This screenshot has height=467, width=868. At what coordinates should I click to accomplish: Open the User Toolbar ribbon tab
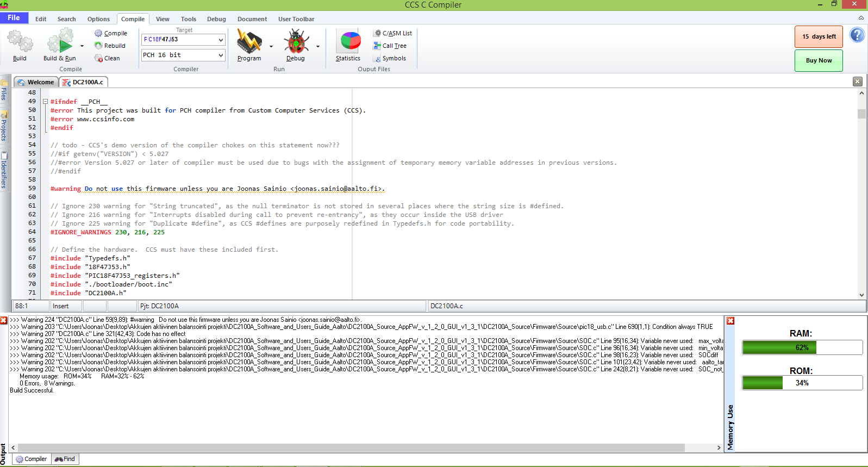pos(296,19)
